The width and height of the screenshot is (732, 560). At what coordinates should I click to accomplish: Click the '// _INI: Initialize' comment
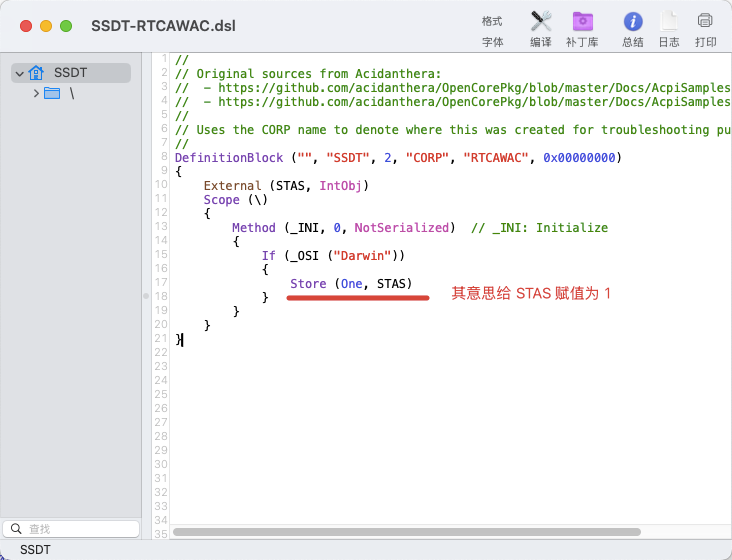(x=539, y=228)
